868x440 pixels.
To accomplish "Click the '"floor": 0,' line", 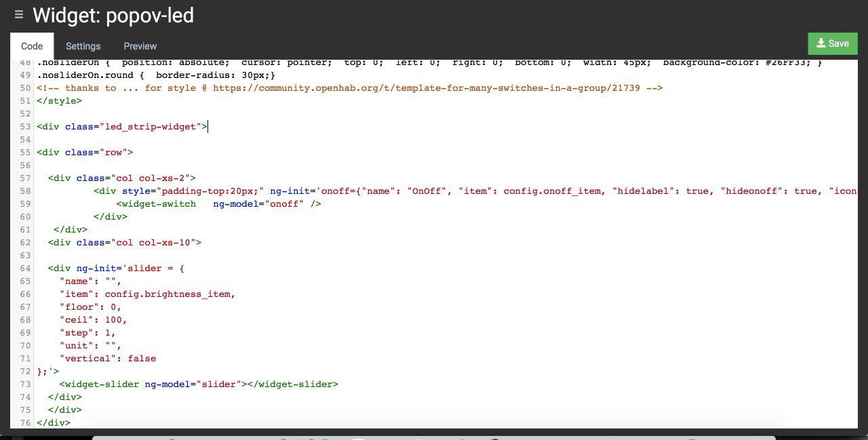I will 90,307.
